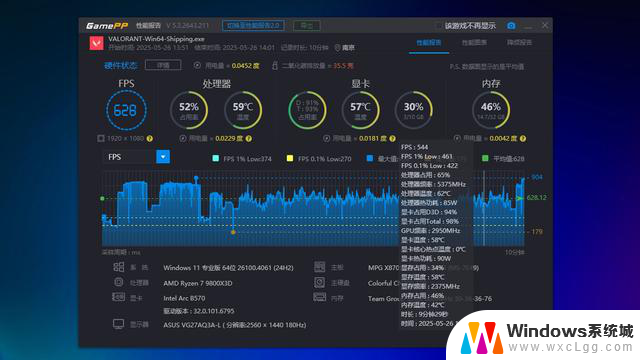Click the ASUS VG27AQ3A-L monitor text
This screenshot has height=360, width=640.
click(235, 325)
